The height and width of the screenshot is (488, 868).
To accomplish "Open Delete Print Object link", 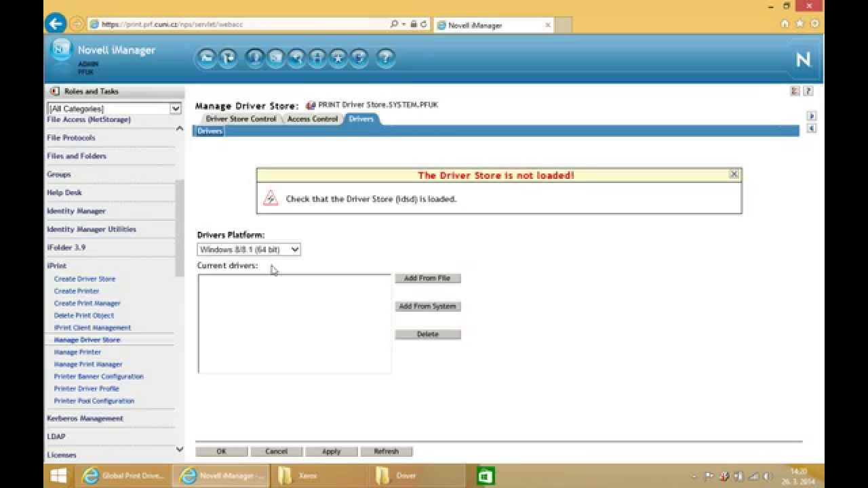I will click(84, 315).
